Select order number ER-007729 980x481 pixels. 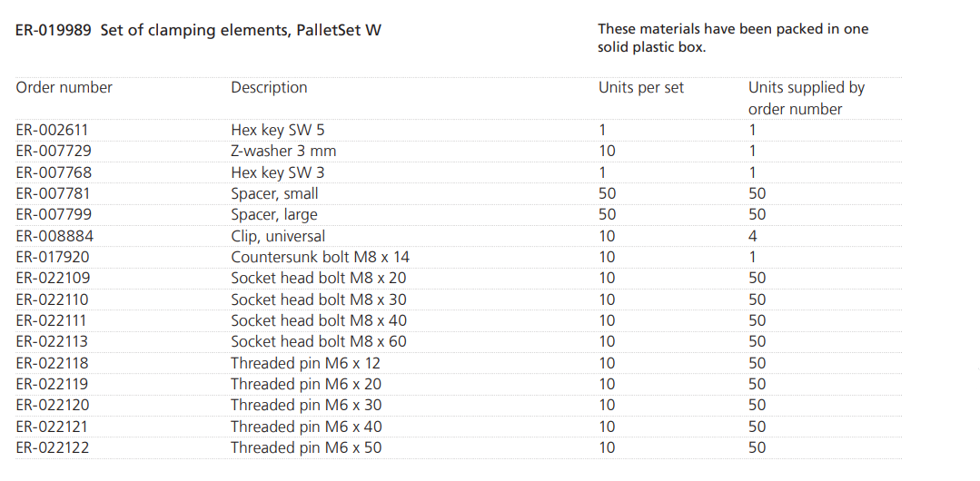pyautogui.click(x=53, y=151)
